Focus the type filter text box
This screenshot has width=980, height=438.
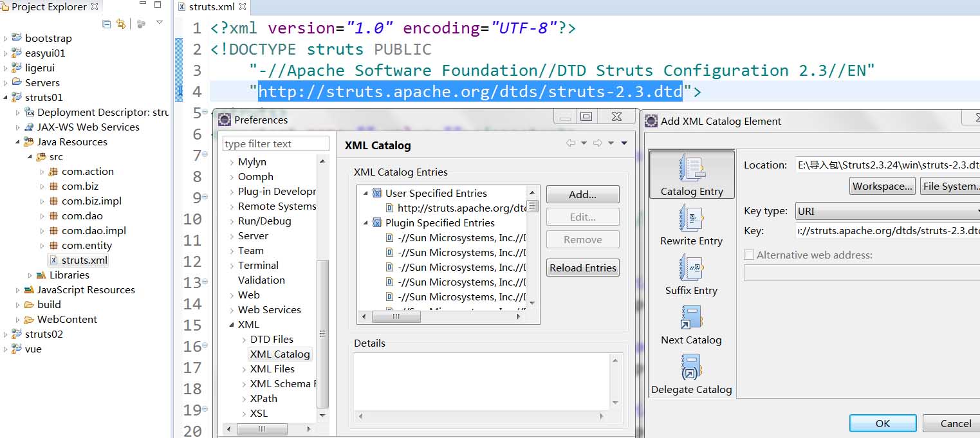276,144
